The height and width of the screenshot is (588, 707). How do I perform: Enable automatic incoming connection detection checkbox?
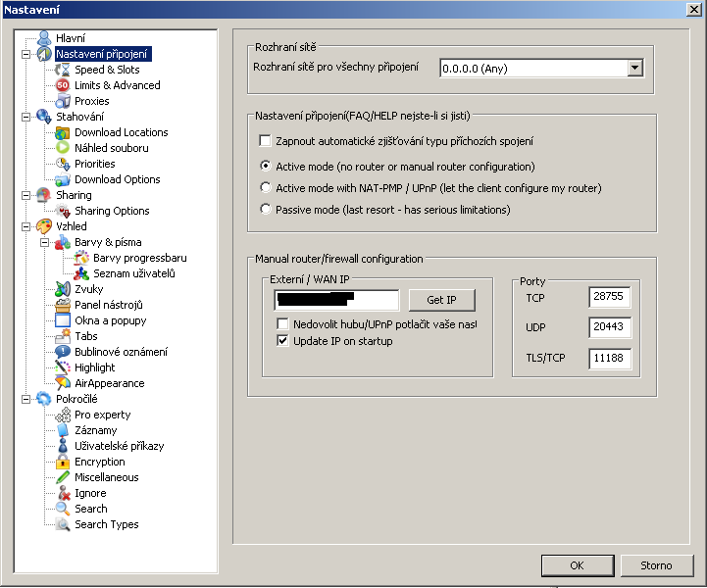coord(265,141)
